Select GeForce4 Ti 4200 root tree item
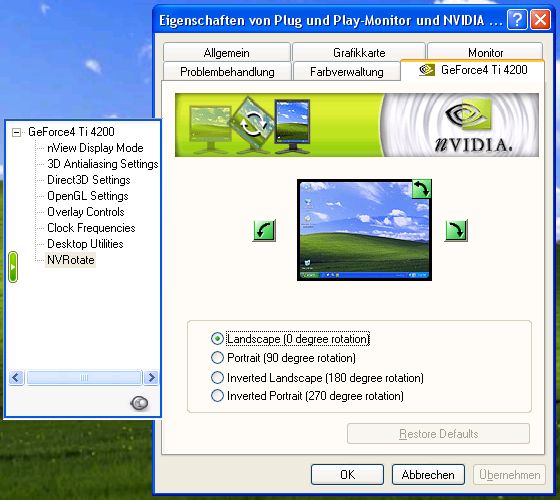The image size is (560, 500). 71,132
